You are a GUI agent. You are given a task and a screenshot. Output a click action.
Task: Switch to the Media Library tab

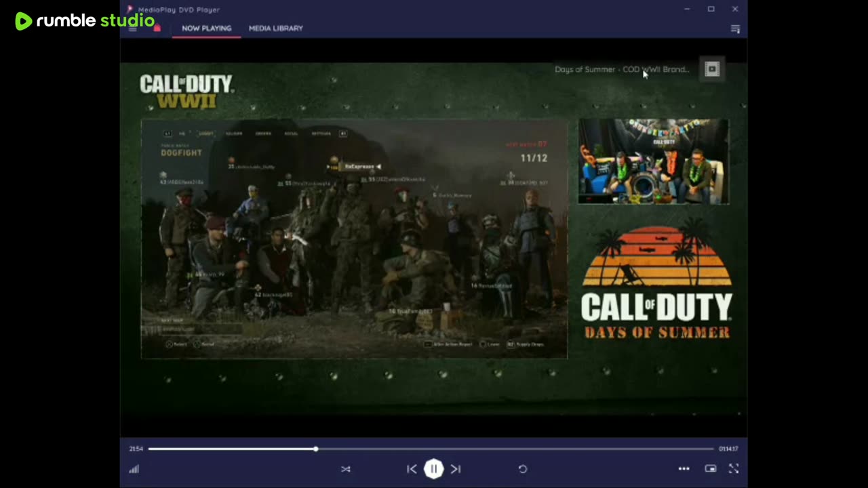coord(276,28)
